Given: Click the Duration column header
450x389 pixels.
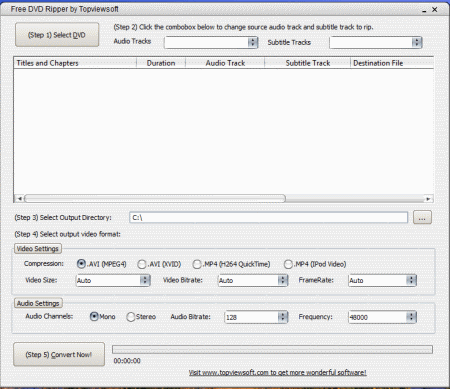Looking at the screenshot, I should 161,63.
